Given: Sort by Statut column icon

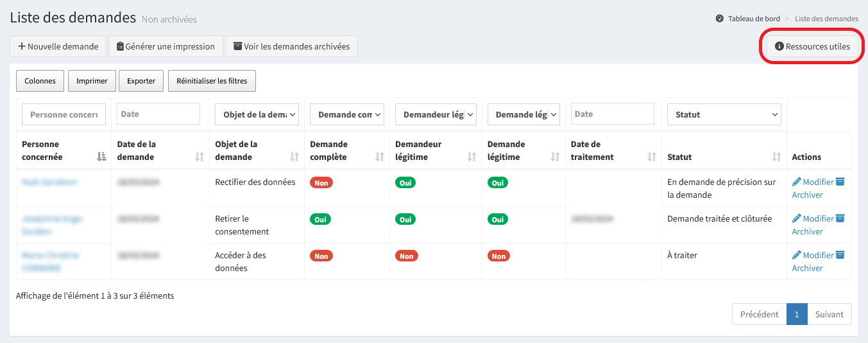Looking at the screenshot, I should (x=776, y=157).
